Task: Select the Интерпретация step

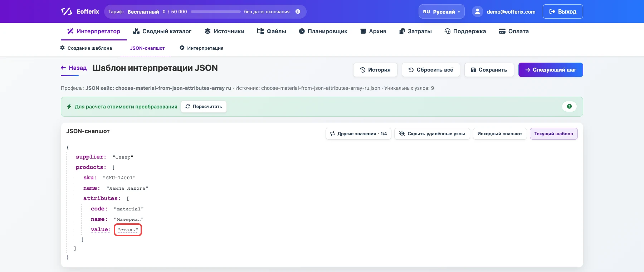Action: (x=201, y=48)
